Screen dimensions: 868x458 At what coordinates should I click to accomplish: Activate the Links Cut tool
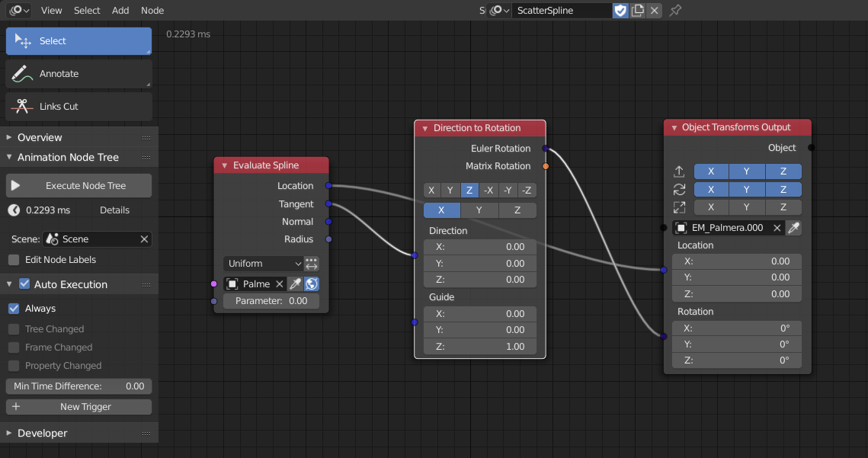pos(78,107)
